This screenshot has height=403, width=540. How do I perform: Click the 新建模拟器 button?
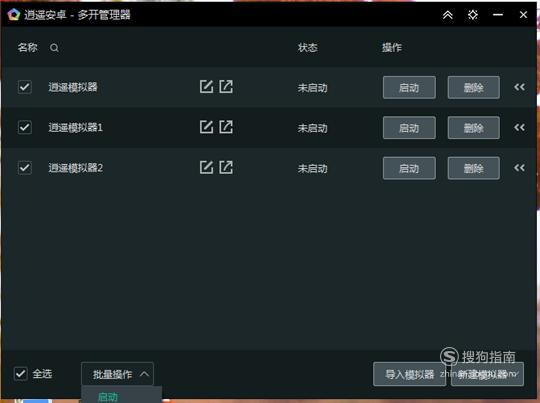[x=487, y=374]
